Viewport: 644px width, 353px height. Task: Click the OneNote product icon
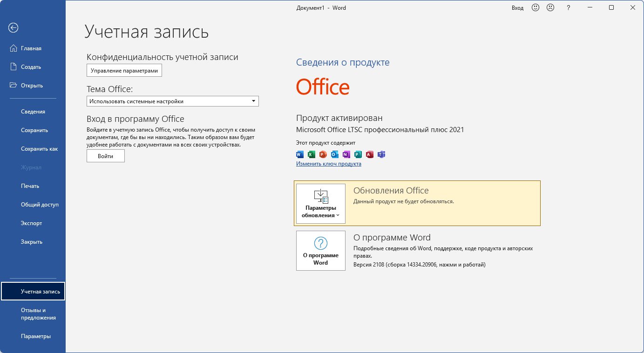(x=346, y=154)
